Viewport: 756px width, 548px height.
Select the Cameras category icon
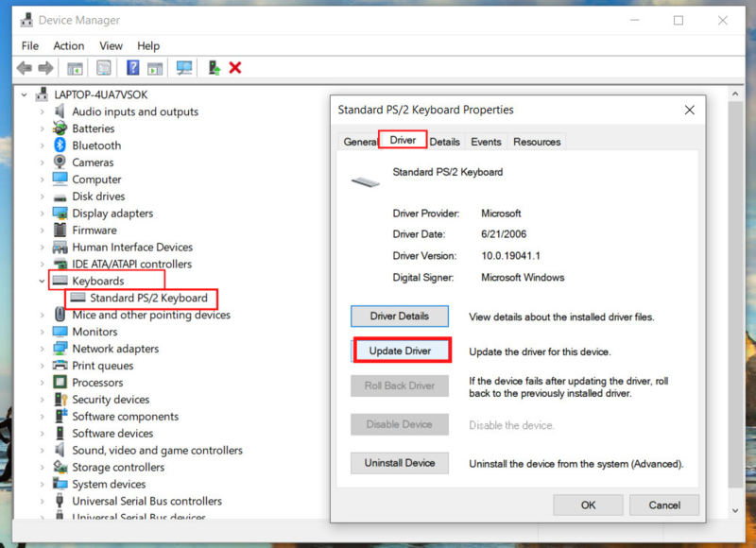(60, 162)
